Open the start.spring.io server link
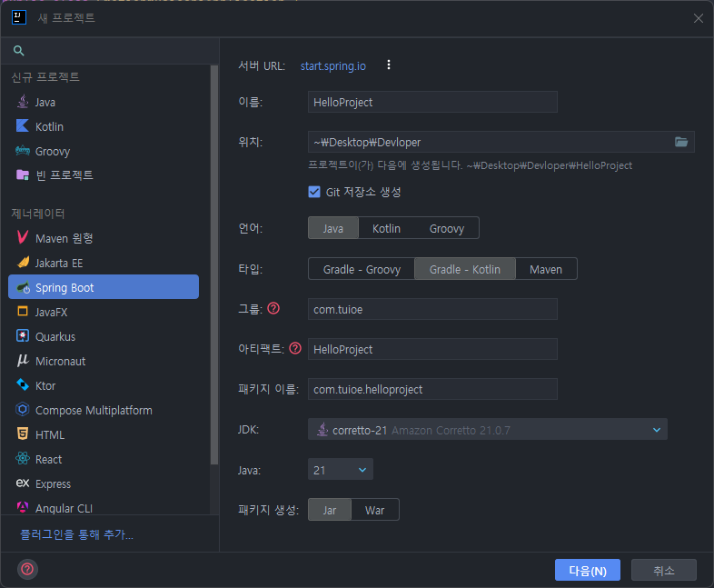The image size is (714, 588). (x=332, y=65)
